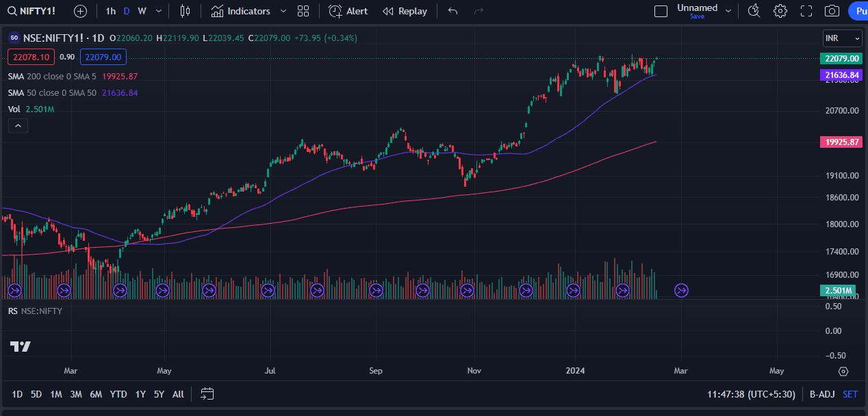Image resolution: width=868 pixels, height=416 pixels.
Task: Set the range to 6M
Action: [96, 394]
